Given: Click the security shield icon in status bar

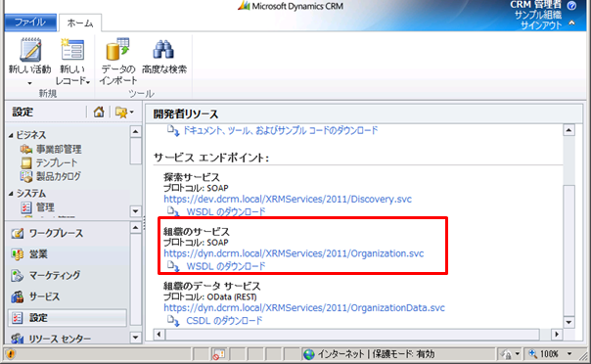Looking at the screenshot, I should click(x=11, y=354).
